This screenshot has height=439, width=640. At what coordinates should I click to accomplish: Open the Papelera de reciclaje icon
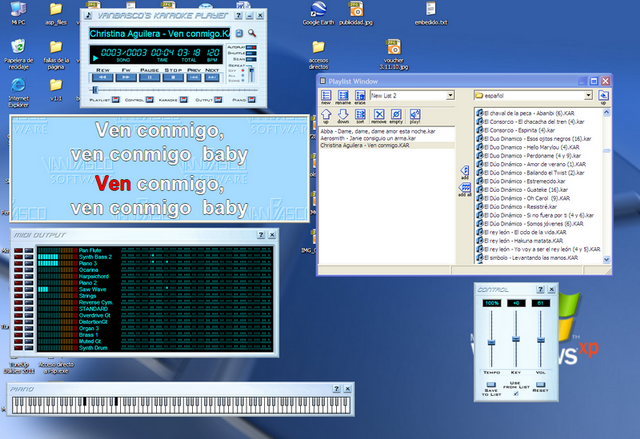pos(18,54)
